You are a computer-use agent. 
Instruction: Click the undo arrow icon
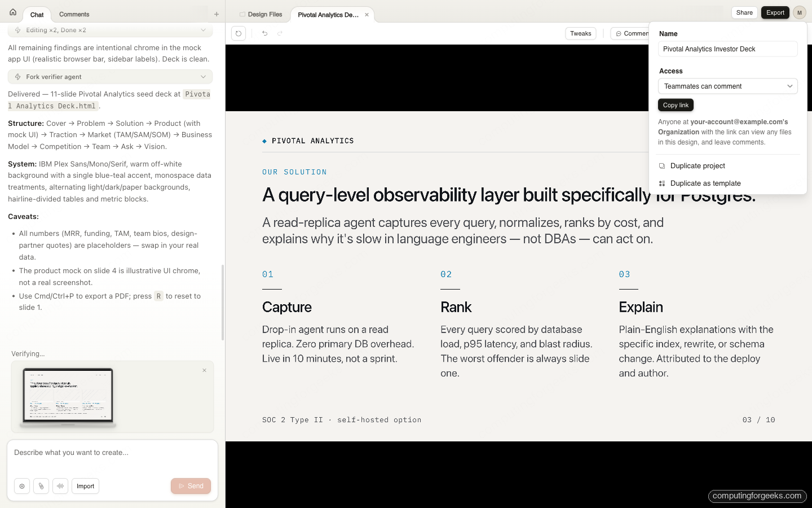pyautogui.click(x=264, y=34)
